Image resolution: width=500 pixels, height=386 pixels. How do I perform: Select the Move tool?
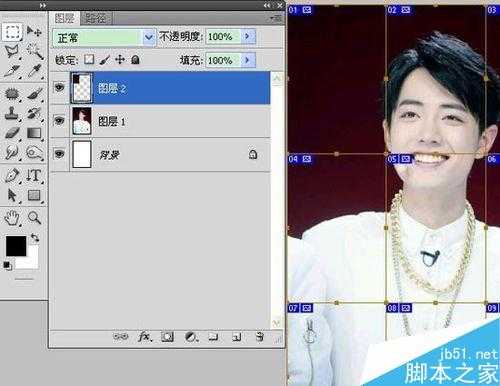pyautogui.click(x=34, y=31)
